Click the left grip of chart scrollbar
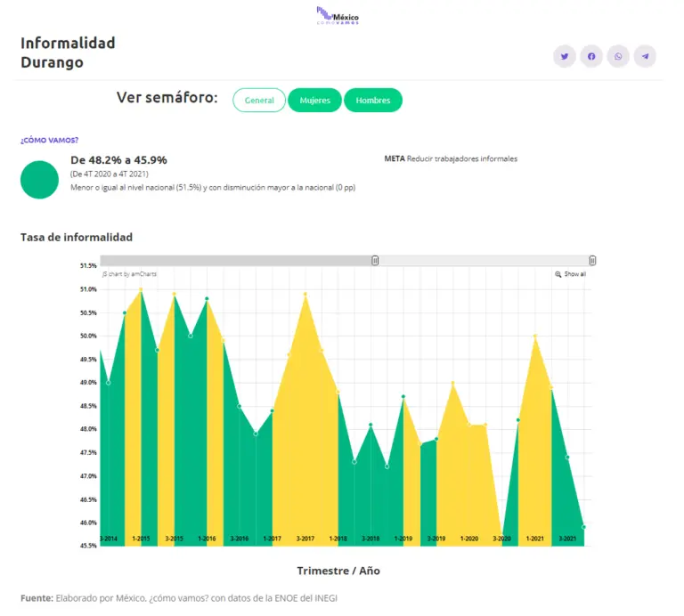This screenshot has height=616, width=684. point(376,260)
